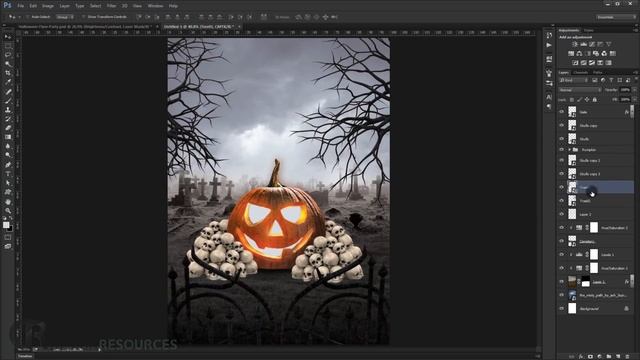Select the Gradient tool
The image size is (640, 360).
8,137
